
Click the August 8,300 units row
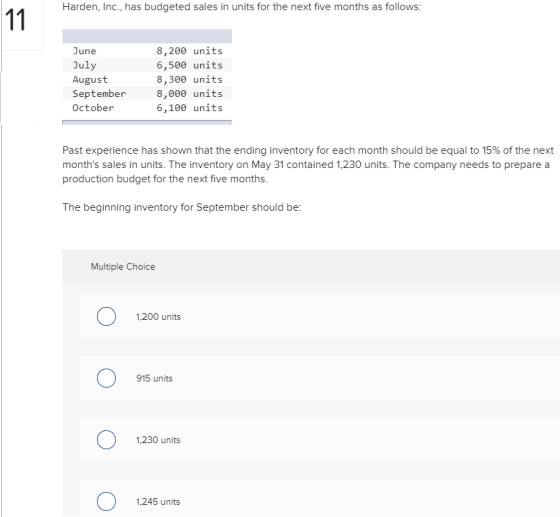pos(147,79)
